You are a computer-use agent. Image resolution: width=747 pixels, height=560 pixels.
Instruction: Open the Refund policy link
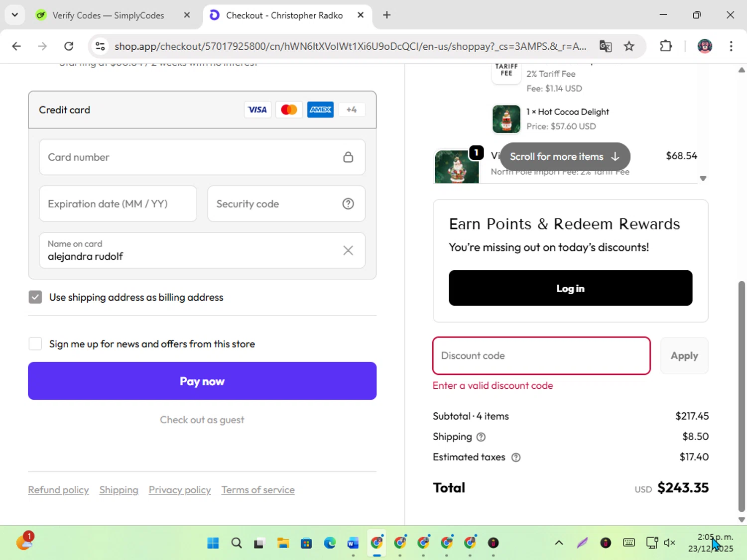58,490
